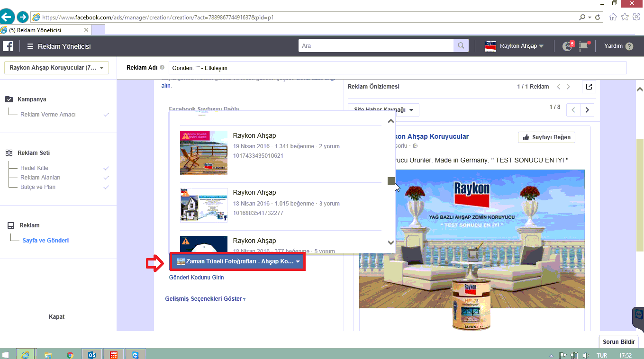Open the browser tools gear icon

coord(636,17)
